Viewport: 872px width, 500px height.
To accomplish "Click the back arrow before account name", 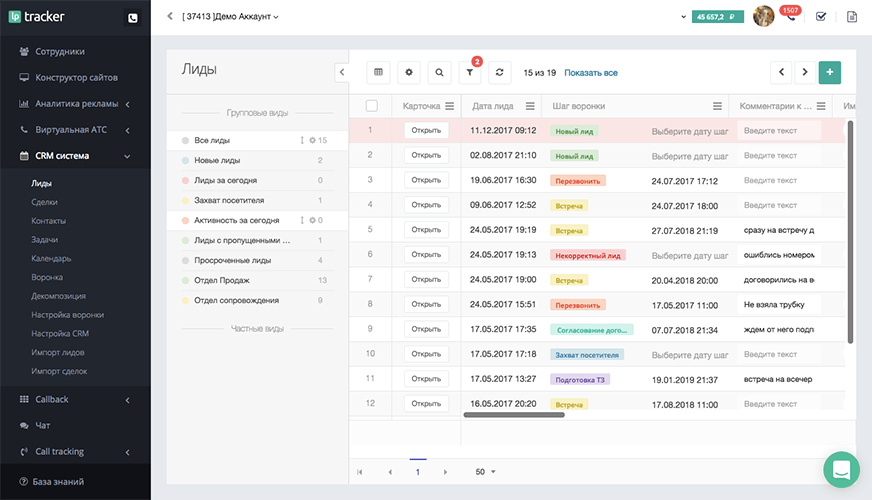I will (x=170, y=16).
